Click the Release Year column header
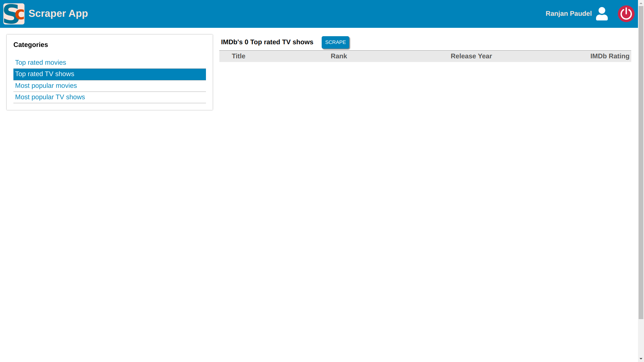Viewport: 644px width, 362px height. (x=471, y=56)
